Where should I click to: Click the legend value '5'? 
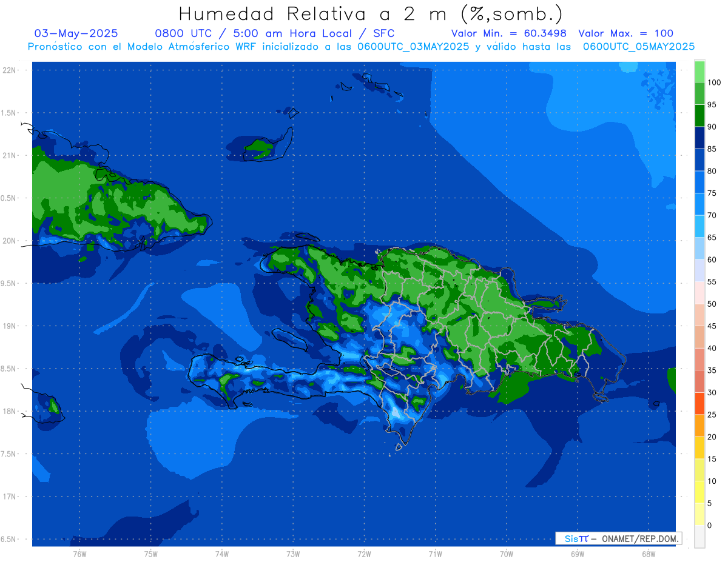click(x=709, y=503)
